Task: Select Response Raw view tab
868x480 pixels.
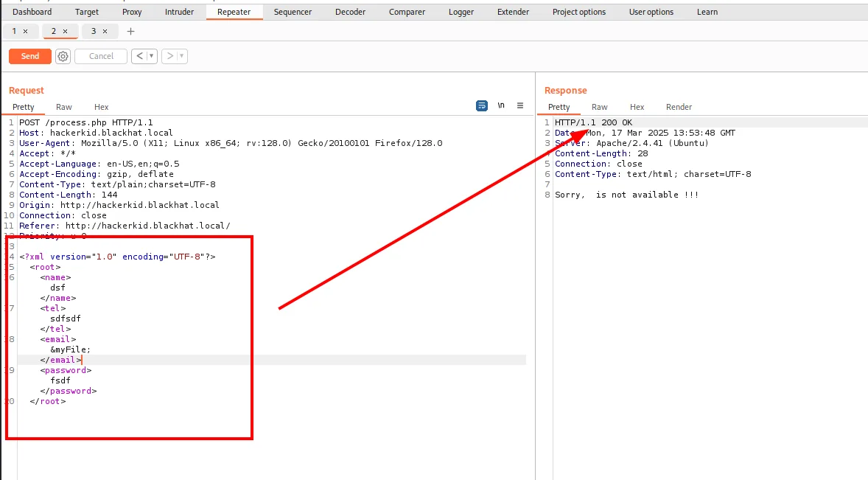Action: [600, 107]
